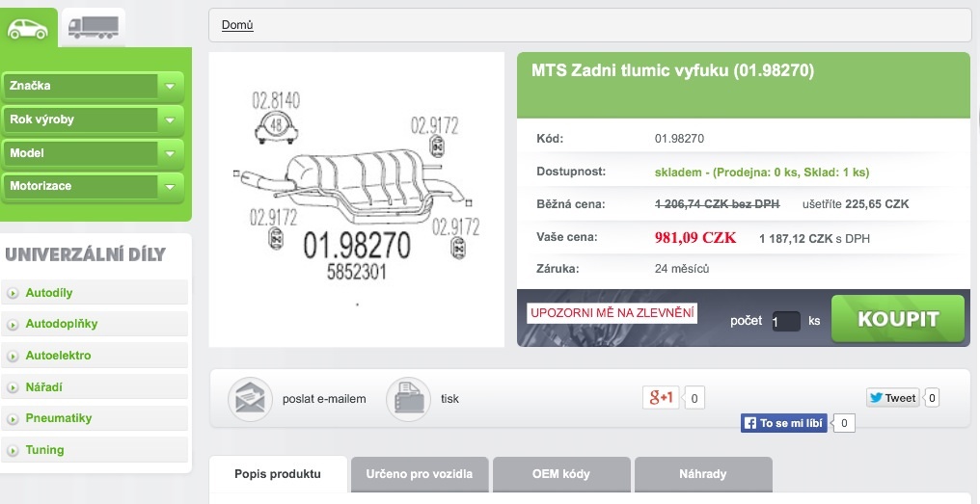Go to the Domů breadcrumb link
This screenshot has width=980, height=504.
click(237, 25)
